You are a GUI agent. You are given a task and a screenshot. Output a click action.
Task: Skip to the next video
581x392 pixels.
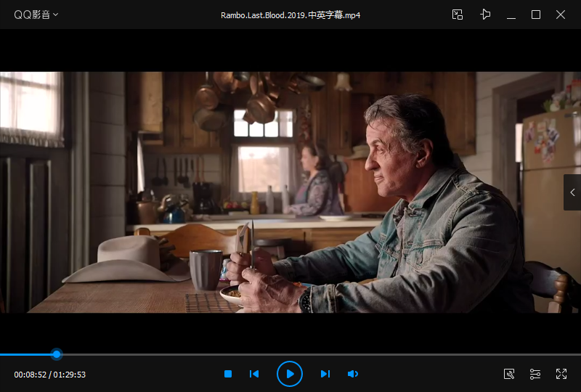pos(325,374)
